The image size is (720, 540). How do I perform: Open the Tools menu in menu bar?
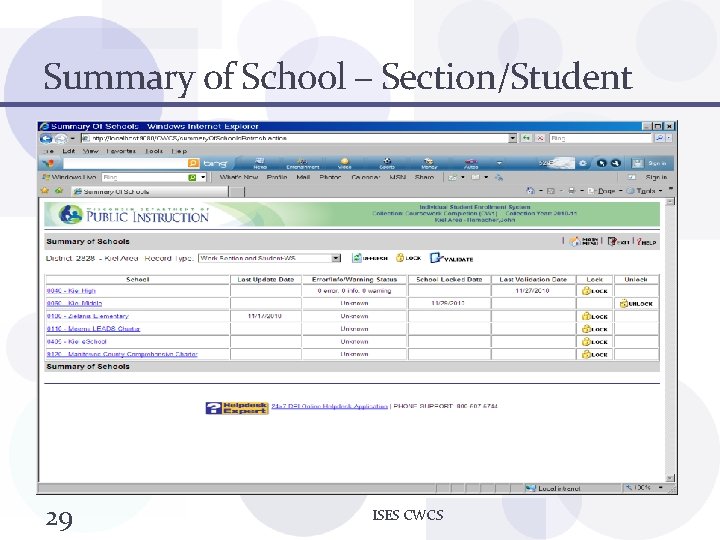click(154, 151)
